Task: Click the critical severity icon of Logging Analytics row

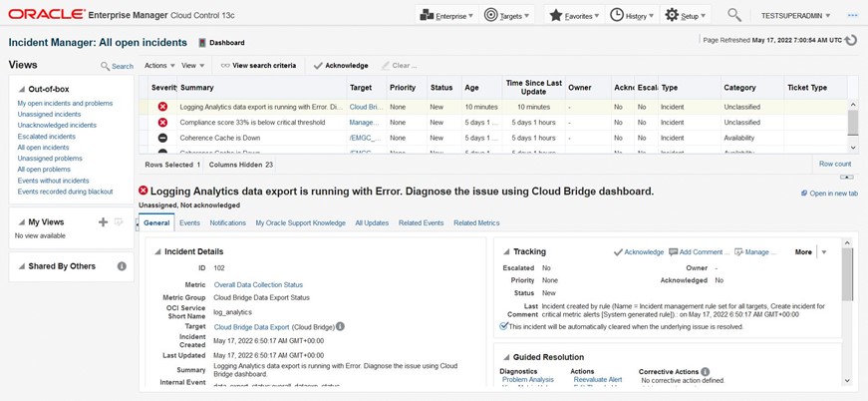Action: point(162,107)
